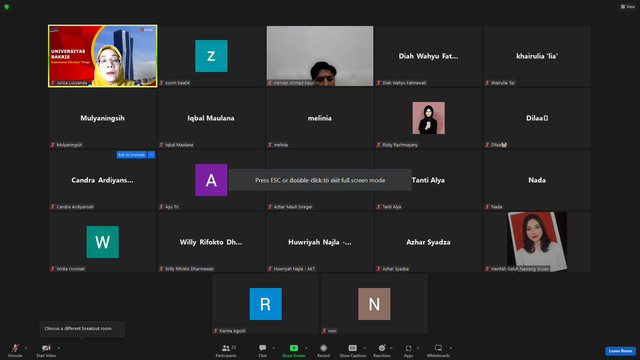Expand video options arrow beside Start Video

point(58,348)
